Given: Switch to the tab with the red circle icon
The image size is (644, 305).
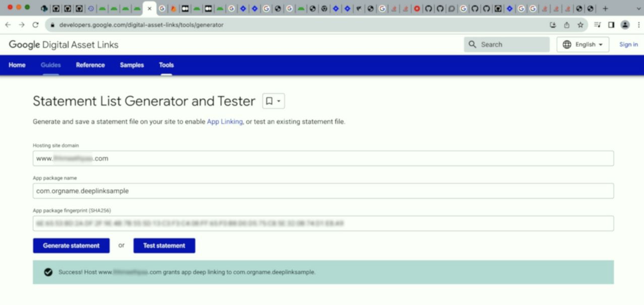Looking at the screenshot, I should (417, 9).
